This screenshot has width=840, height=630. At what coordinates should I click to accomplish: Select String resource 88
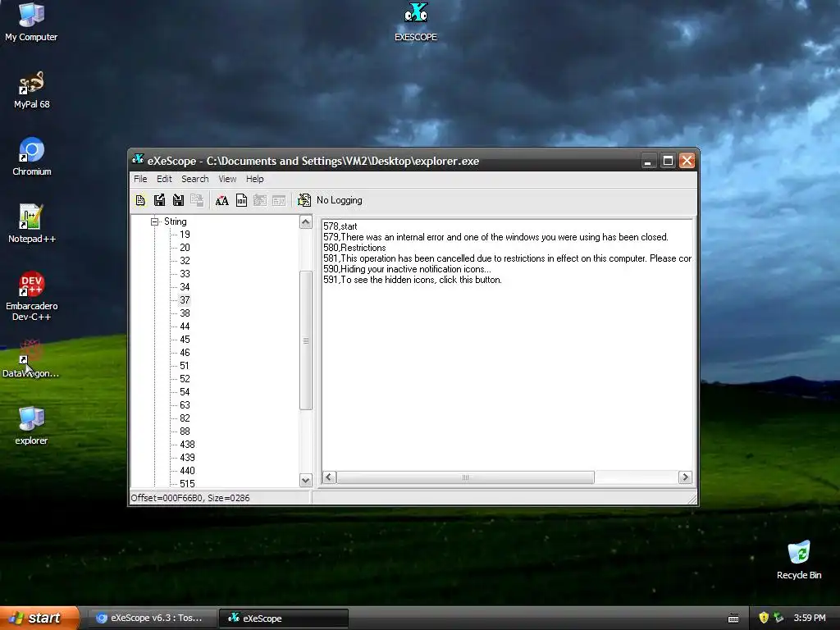[185, 431]
